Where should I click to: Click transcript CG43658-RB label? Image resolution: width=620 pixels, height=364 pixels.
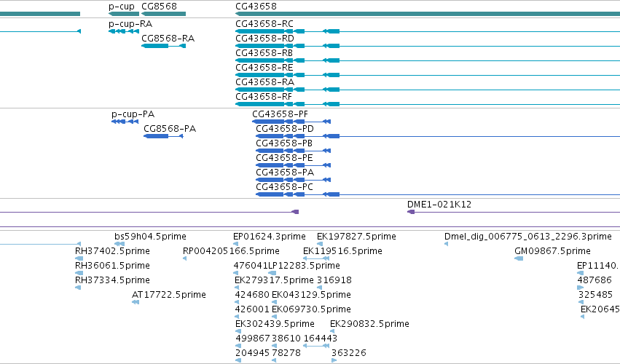point(264,53)
